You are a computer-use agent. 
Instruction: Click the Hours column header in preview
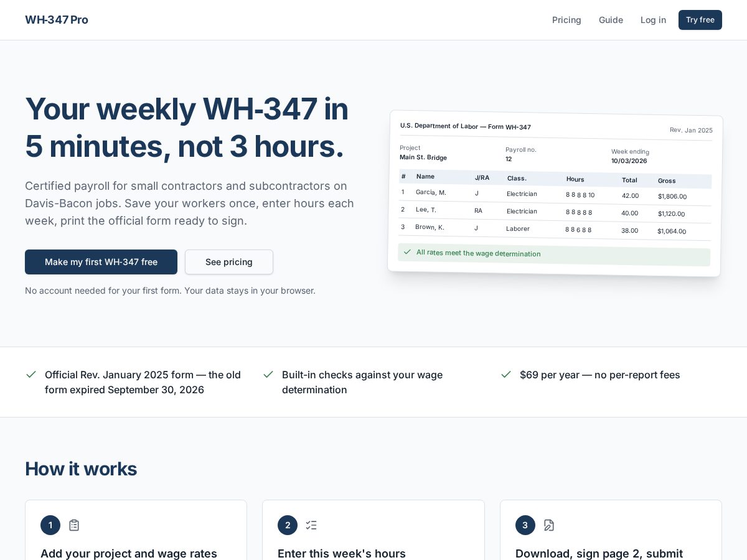[x=575, y=179]
